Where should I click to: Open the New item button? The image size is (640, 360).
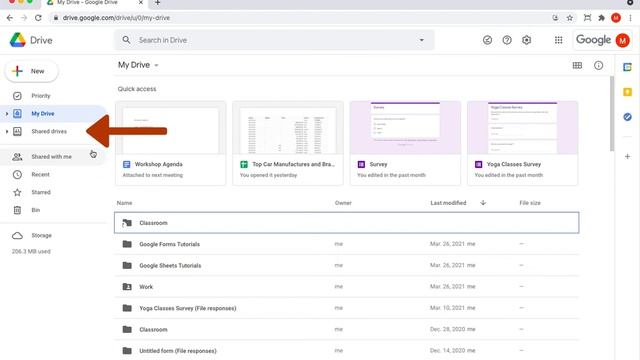point(31,71)
